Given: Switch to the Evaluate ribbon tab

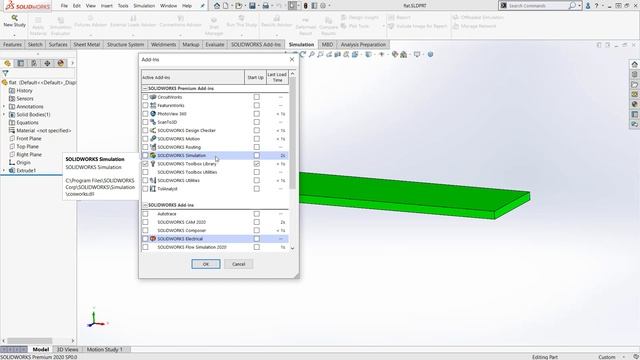Looking at the screenshot, I should [215, 44].
